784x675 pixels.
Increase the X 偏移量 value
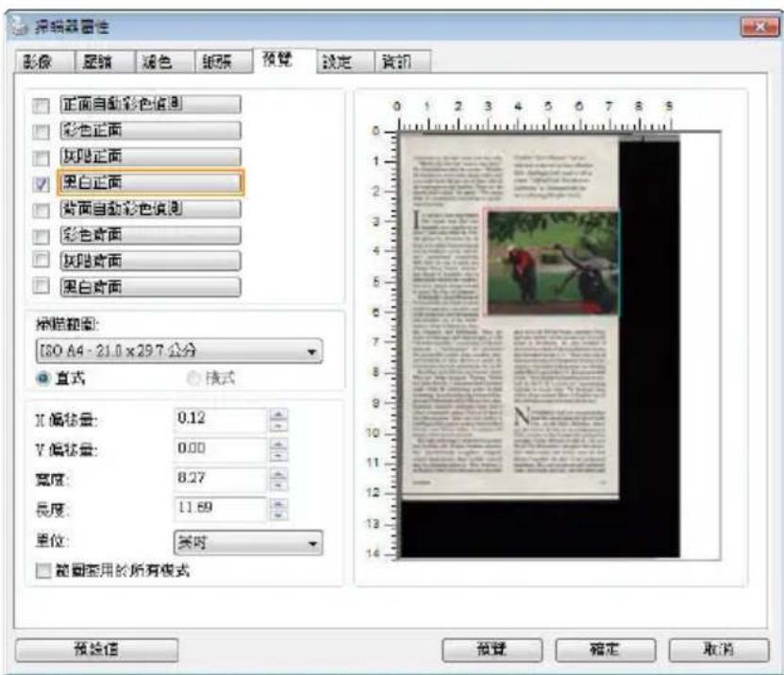[x=278, y=413]
